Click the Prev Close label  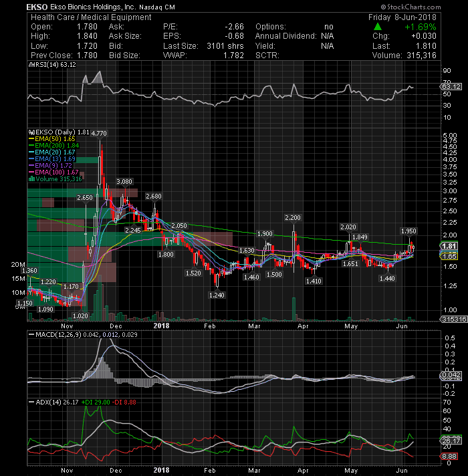[x=51, y=55]
